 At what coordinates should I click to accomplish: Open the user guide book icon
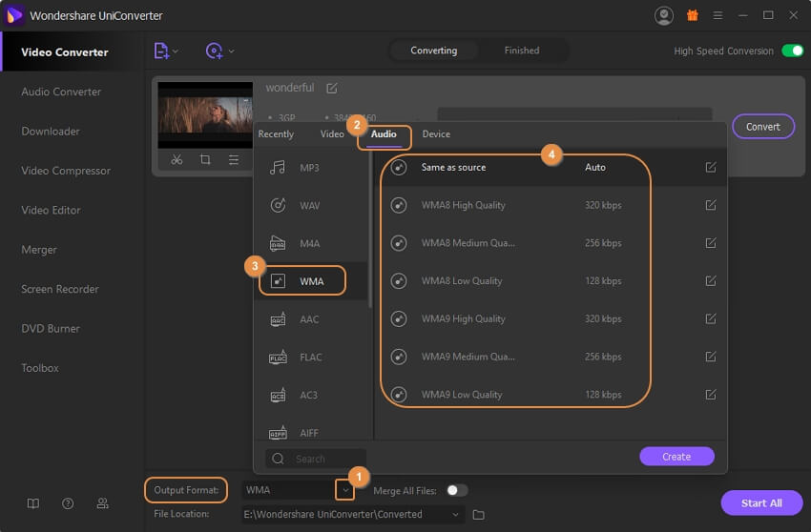click(33, 503)
